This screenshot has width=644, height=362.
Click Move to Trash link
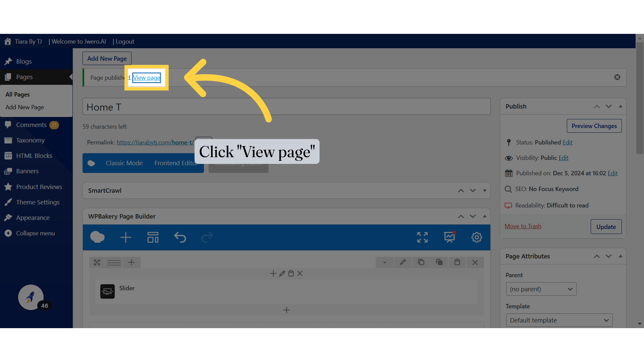pos(523,226)
